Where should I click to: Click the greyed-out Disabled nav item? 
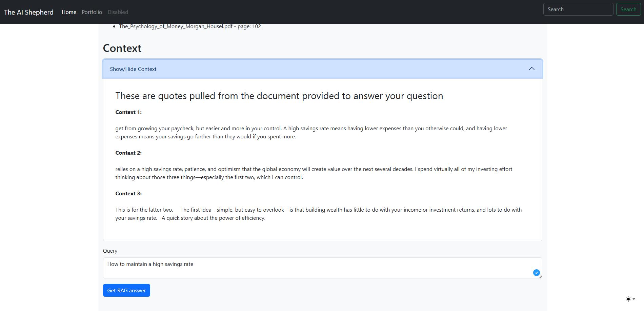pyautogui.click(x=118, y=12)
